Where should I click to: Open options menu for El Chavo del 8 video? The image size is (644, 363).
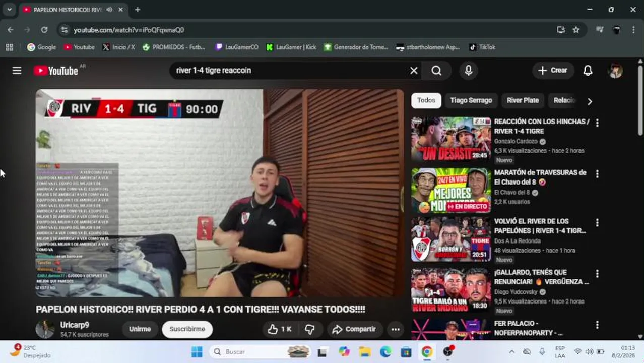(x=597, y=174)
